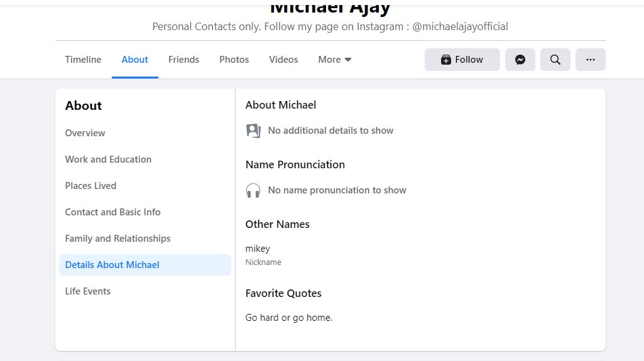Open the Friends tab
The height and width of the screenshot is (361, 644).
point(183,60)
